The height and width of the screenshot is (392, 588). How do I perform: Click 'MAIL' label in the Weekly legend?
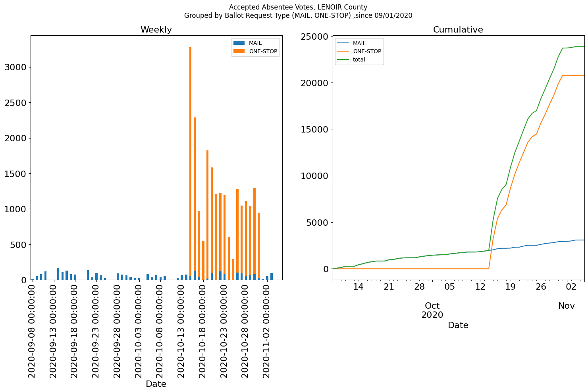[x=255, y=43]
